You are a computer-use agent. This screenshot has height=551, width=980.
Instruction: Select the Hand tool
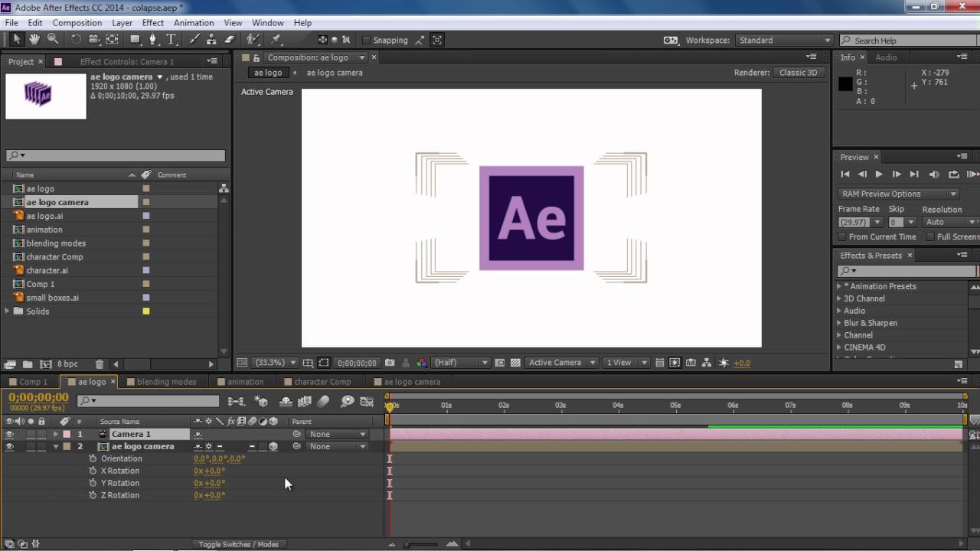pos(34,40)
